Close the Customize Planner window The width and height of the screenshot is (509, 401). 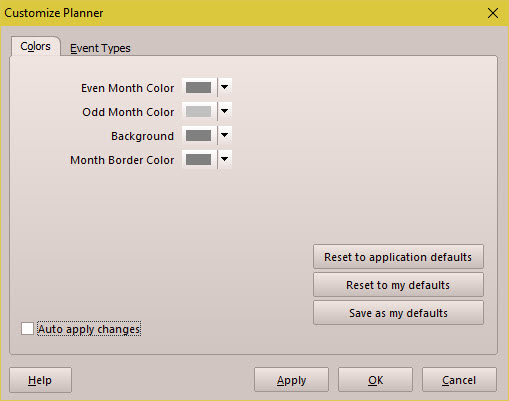click(493, 13)
